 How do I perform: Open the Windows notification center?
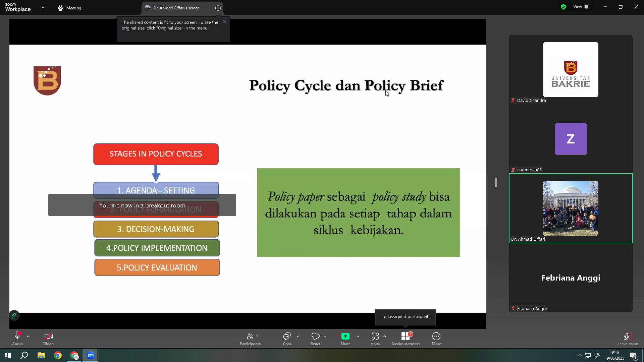click(x=634, y=355)
